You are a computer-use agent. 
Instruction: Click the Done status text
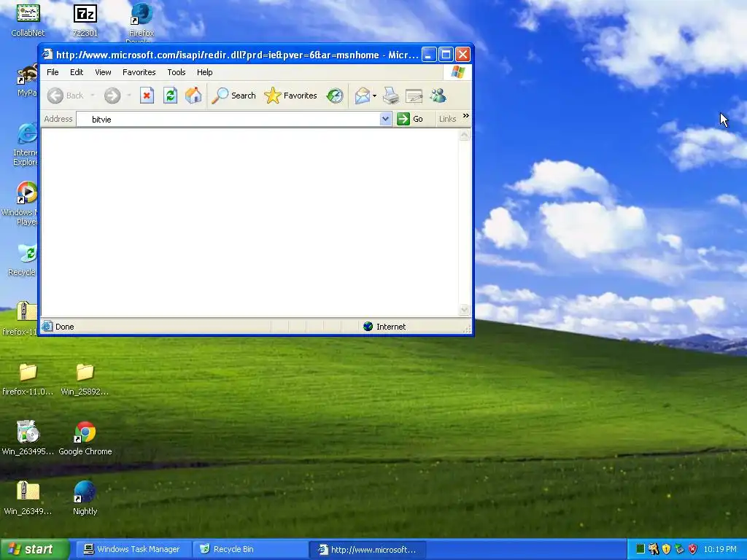pos(64,327)
